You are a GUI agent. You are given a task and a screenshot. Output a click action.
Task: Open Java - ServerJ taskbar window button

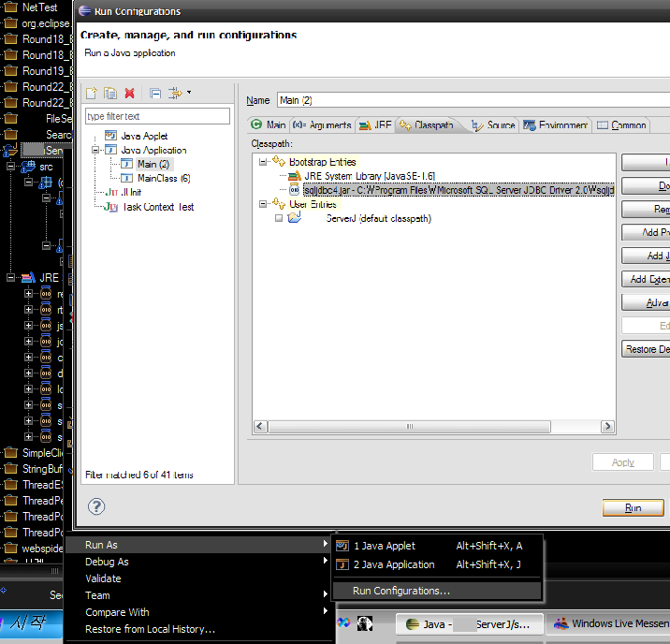pos(469,624)
